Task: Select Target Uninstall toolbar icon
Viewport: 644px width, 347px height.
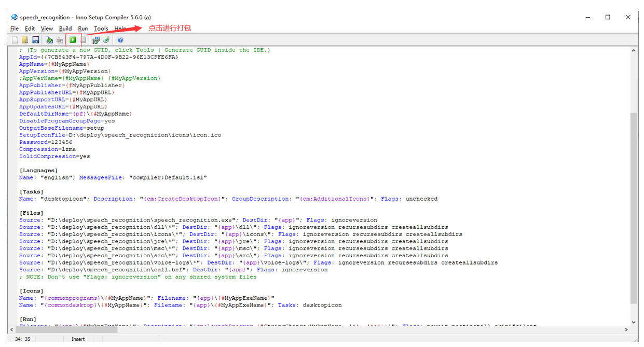Action: pos(106,40)
